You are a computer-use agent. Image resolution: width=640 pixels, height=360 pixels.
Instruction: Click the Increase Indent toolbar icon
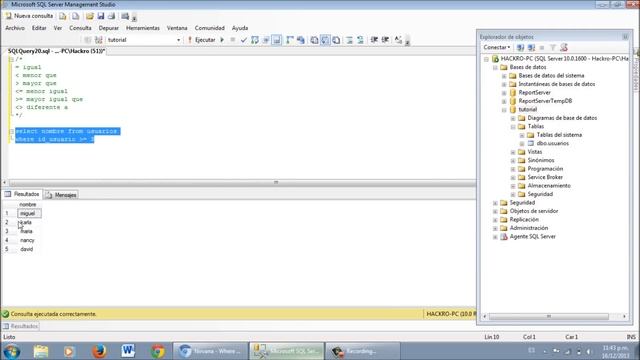(x=385, y=40)
